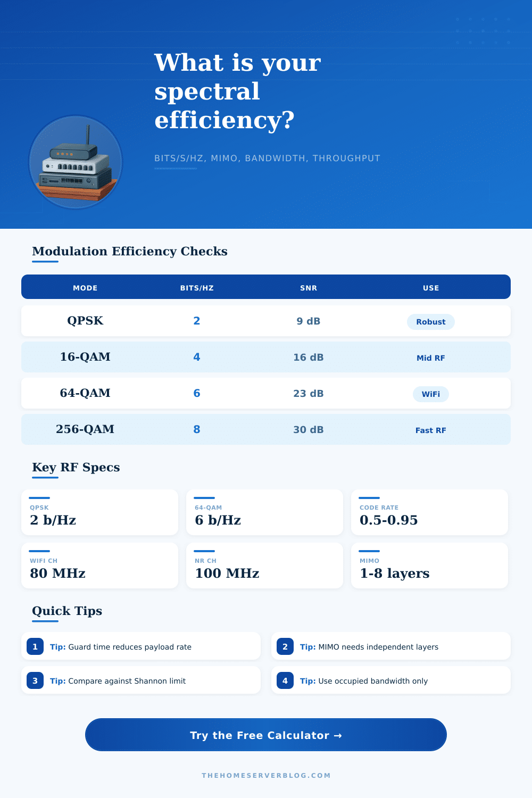
Task: Open the 64-QAM 6 b/Hz spec card
Action: click(x=264, y=512)
